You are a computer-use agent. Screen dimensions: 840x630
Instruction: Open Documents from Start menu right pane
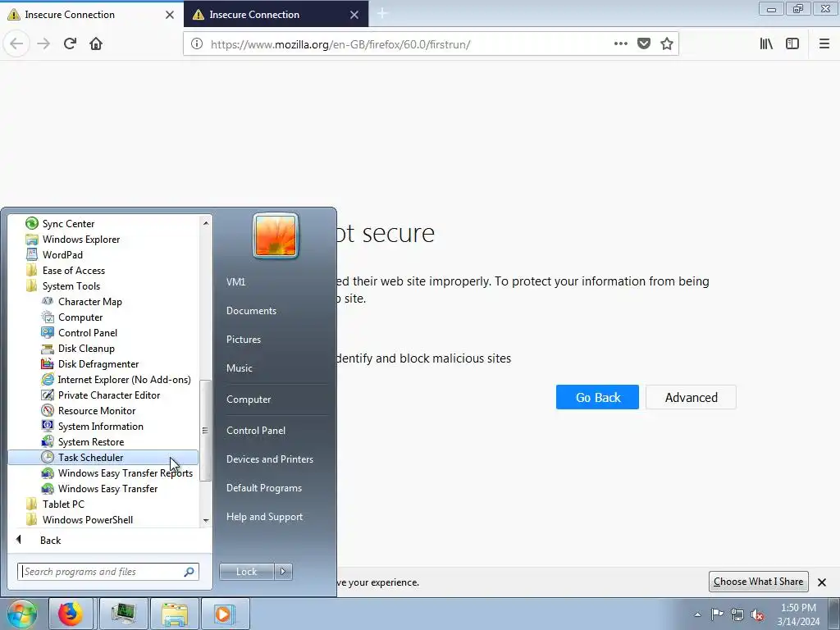251,311
